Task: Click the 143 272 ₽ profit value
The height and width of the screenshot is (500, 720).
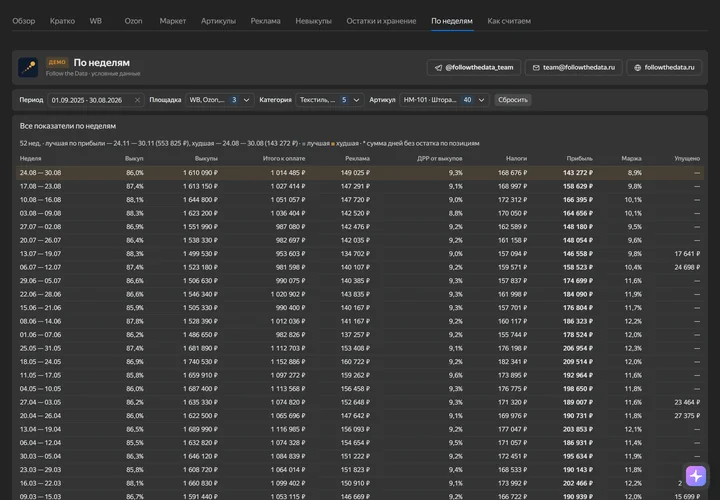Action: [x=578, y=173]
